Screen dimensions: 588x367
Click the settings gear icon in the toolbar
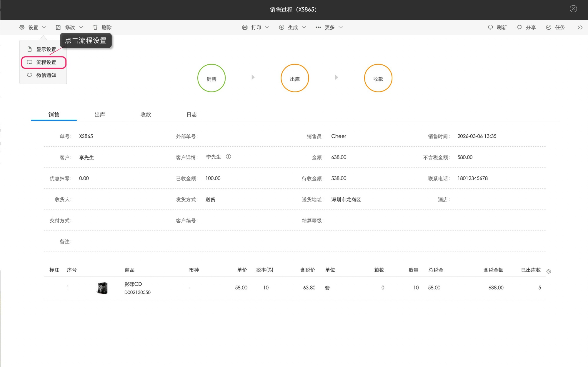[22, 27]
